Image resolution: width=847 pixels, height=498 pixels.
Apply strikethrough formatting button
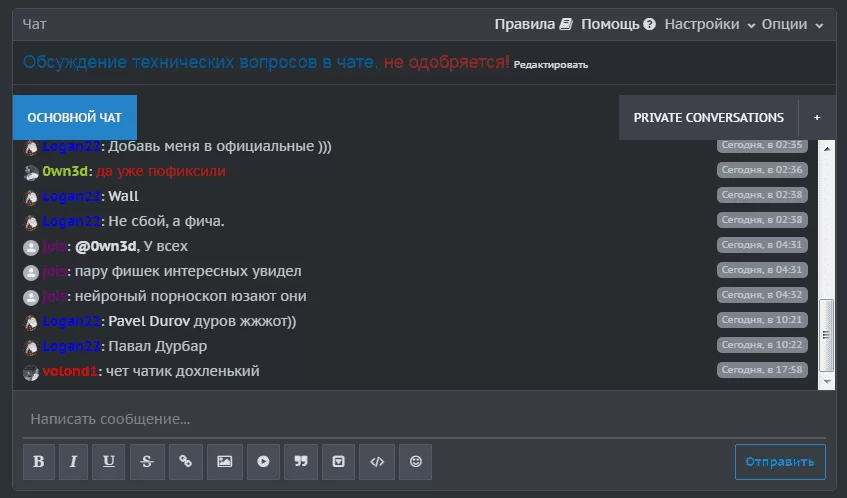[147, 462]
